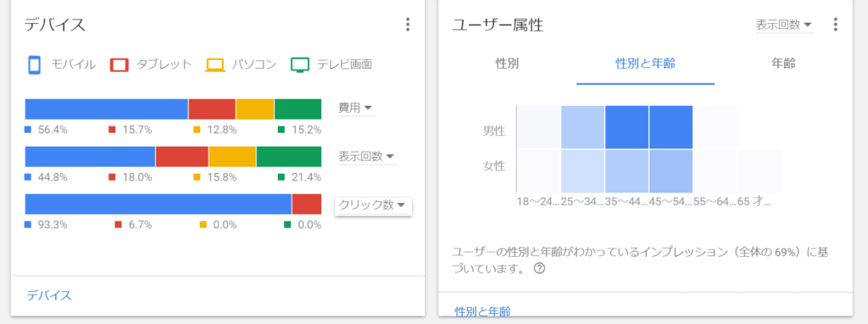Select the 性別と年齢 tab
Screen dimensions: 868x324
coord(645,64)
